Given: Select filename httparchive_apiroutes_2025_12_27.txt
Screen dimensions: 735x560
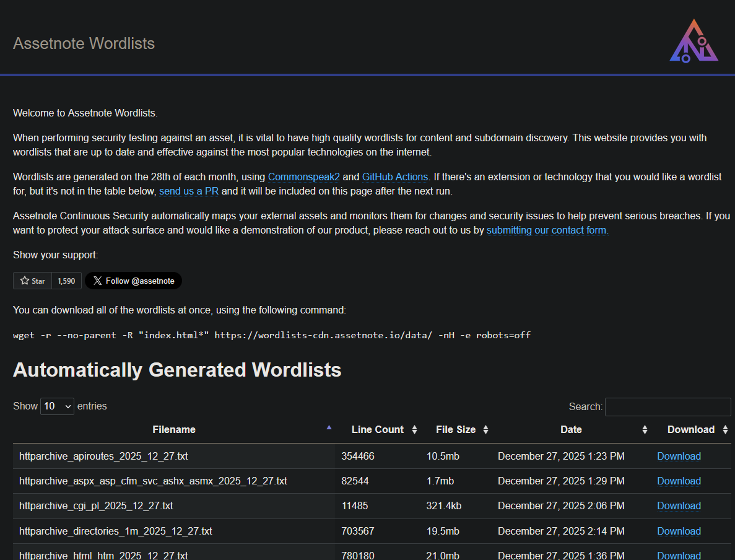Looking at the screenshot, I should (x=103, y=457).
